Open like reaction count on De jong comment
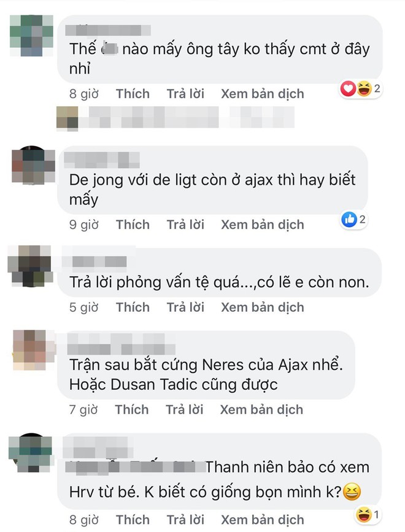405x532 pixels. click(354, 220)
